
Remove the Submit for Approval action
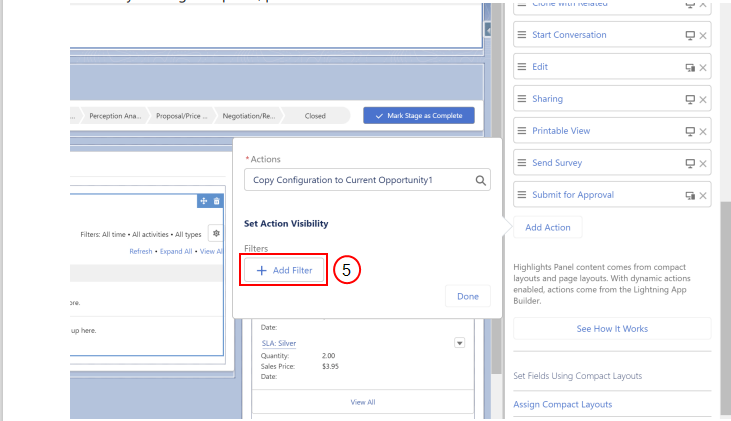pyautogui.click(x=703, y=195)
